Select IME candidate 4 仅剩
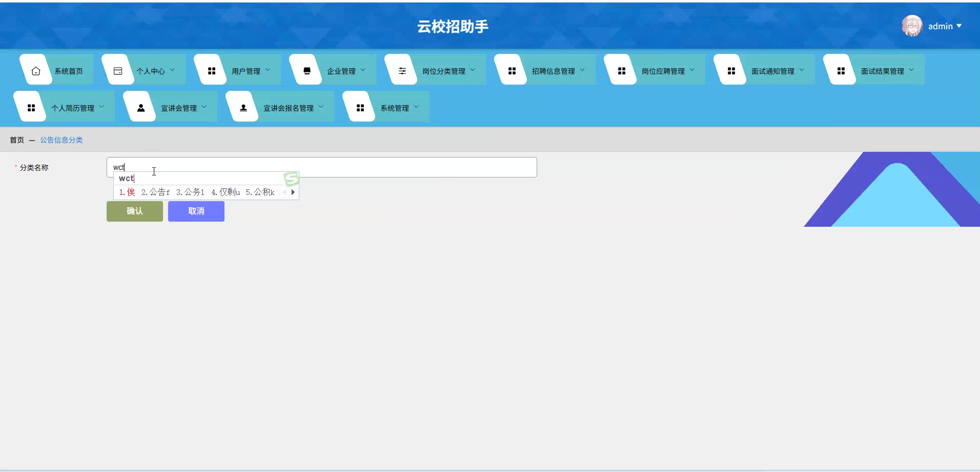980x472 pixels. (226, 192)
